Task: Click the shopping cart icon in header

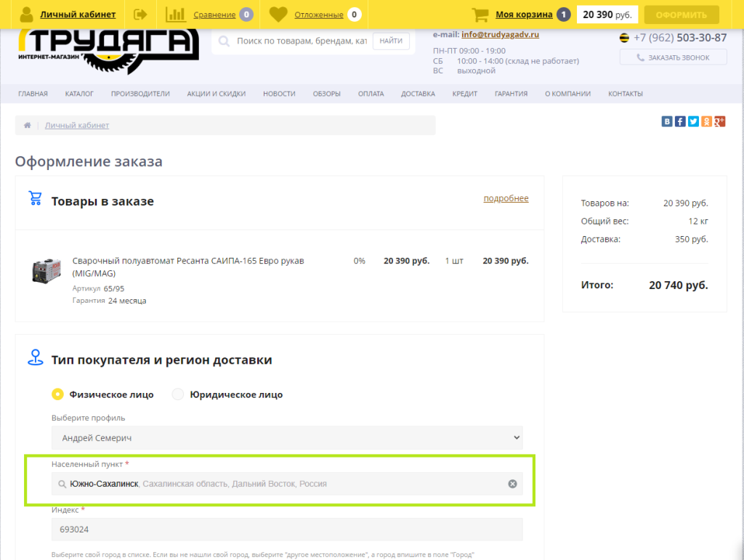Action: click(x=480, y=15)
